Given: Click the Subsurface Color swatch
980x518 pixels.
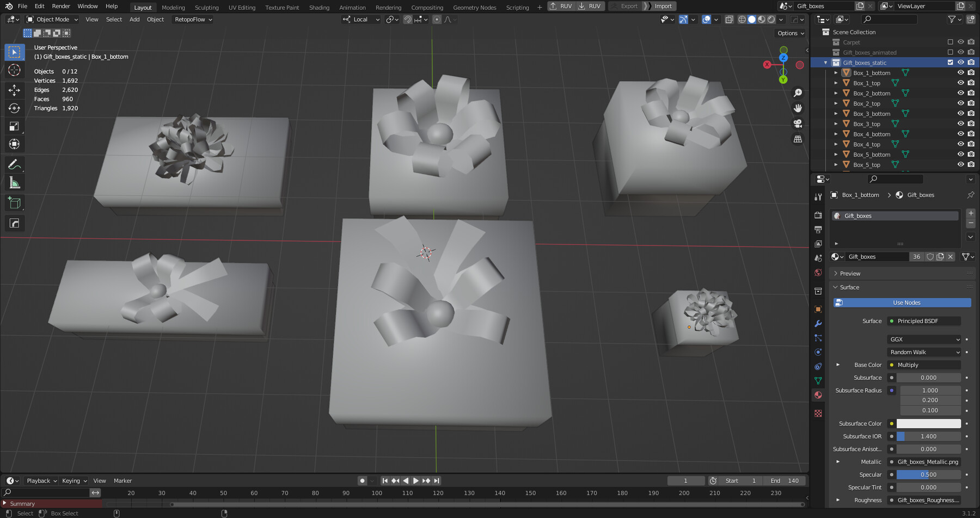Looking at the screenshot, I should point(928,423).
